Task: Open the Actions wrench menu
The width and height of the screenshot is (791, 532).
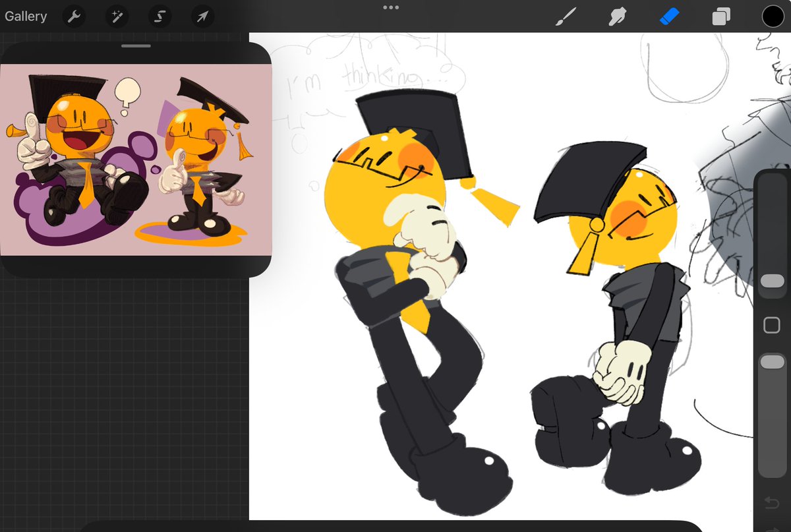Action: point(74,16)
